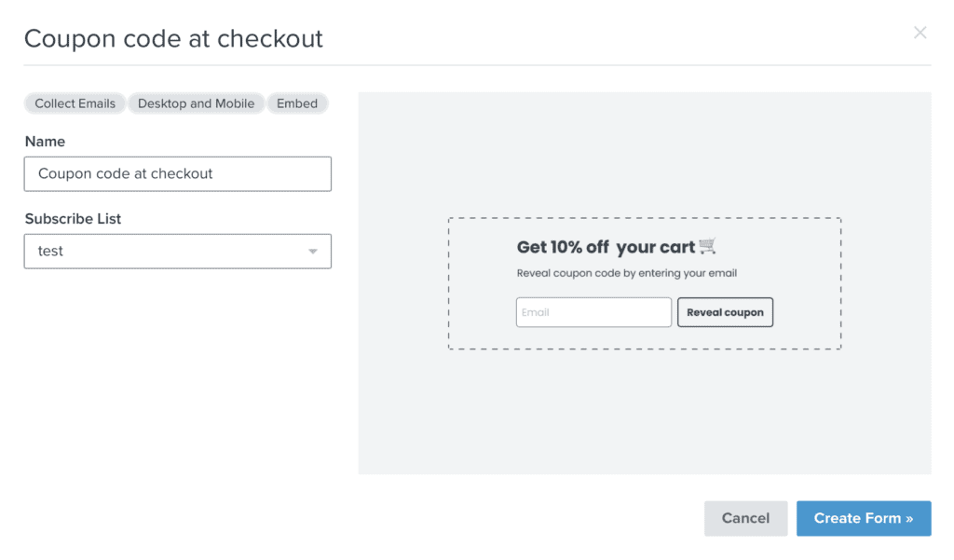Click the Subscribe List label

(x=73, y=219)
